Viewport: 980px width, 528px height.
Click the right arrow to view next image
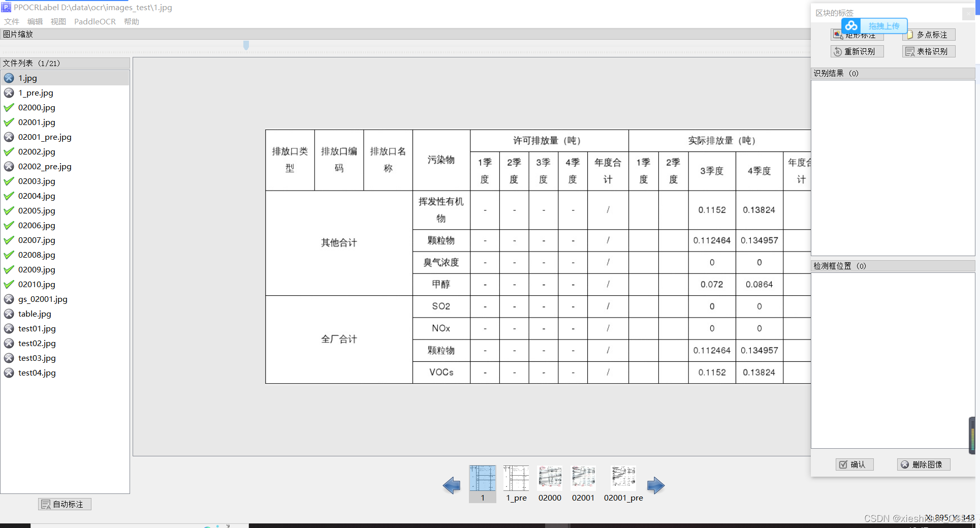click(x=656, y=485)
